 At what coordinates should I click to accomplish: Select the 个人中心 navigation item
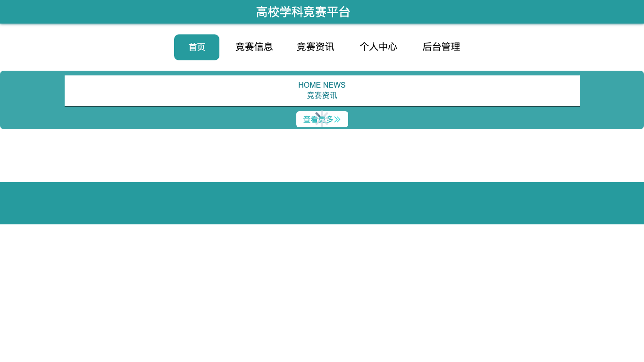(x=378, y=47)
